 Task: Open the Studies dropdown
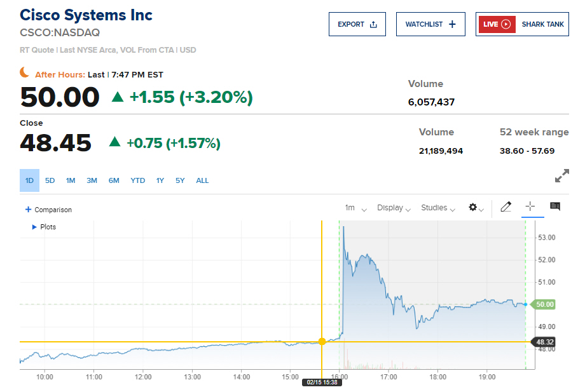438,208
